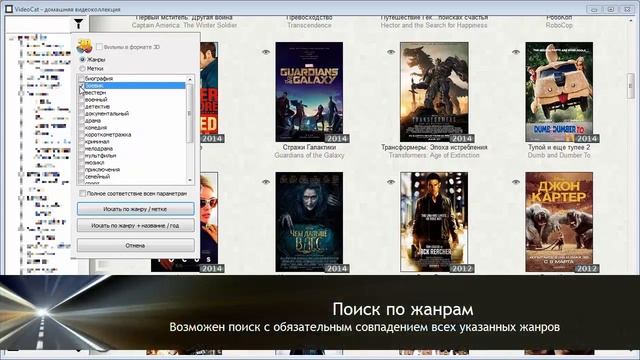Click the subtitle 'Transformers: Age of Extinction'
Screen dimensions: 640x360
pos(434,156)
